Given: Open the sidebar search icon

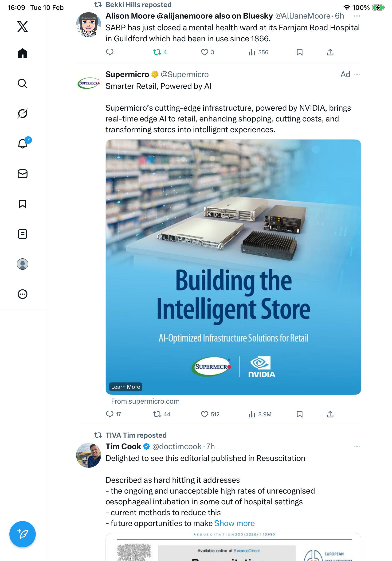Looking at the screenshot, I should pyautogui.click(x=23, y=84).
